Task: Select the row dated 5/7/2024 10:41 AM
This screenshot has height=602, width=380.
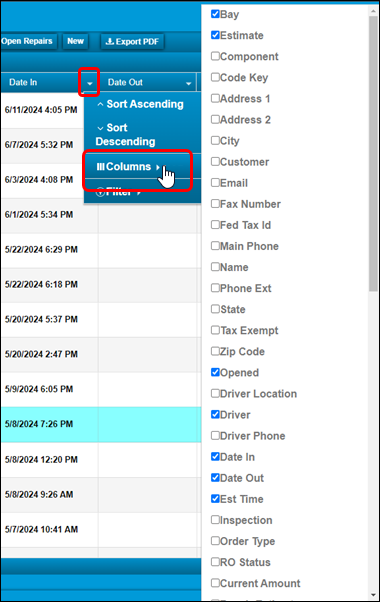Action: pos(101,530)
